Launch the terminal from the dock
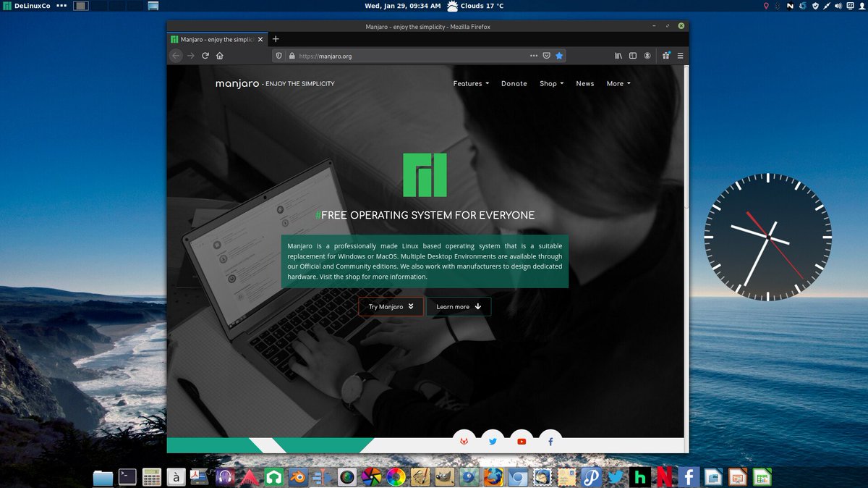Screen dimensions: 868x488 (127, 476)
